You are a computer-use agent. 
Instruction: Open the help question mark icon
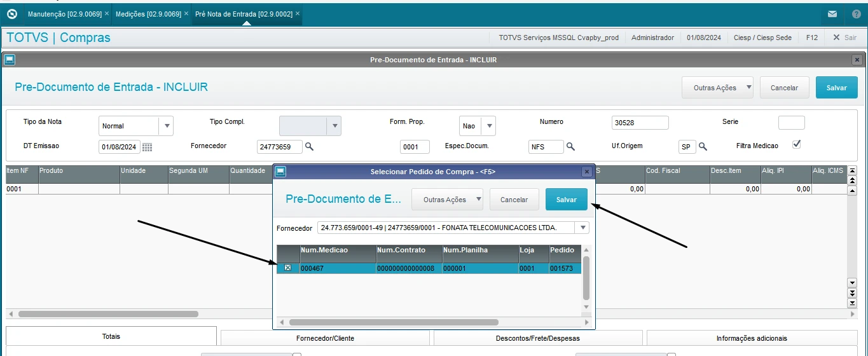(856, 13)
